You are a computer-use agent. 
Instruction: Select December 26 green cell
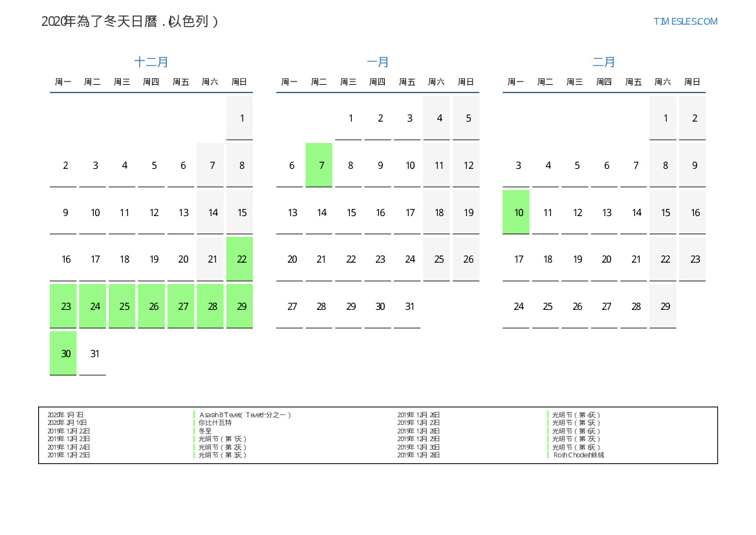pos(151,307)
